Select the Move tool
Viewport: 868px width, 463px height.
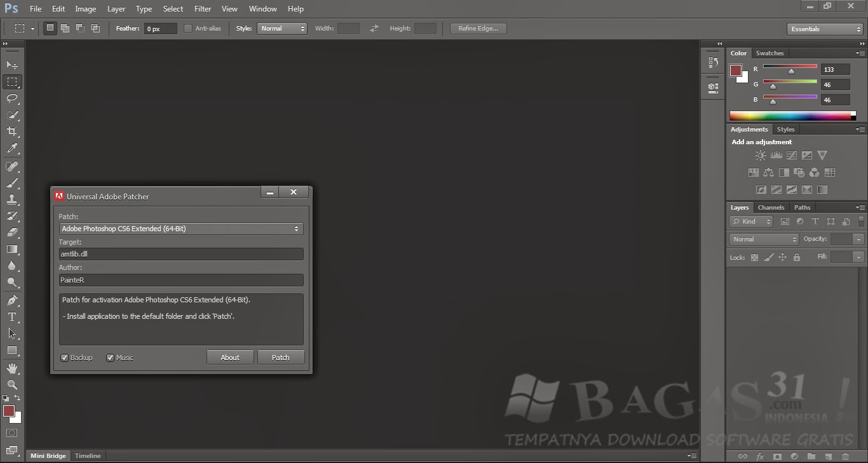pyautogui.click(x=12, y=65)
